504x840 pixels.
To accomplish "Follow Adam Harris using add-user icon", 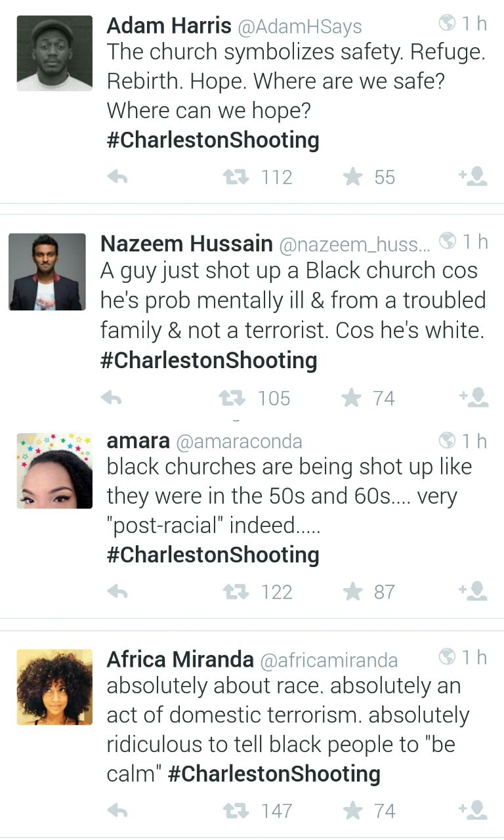I will 472,177.
